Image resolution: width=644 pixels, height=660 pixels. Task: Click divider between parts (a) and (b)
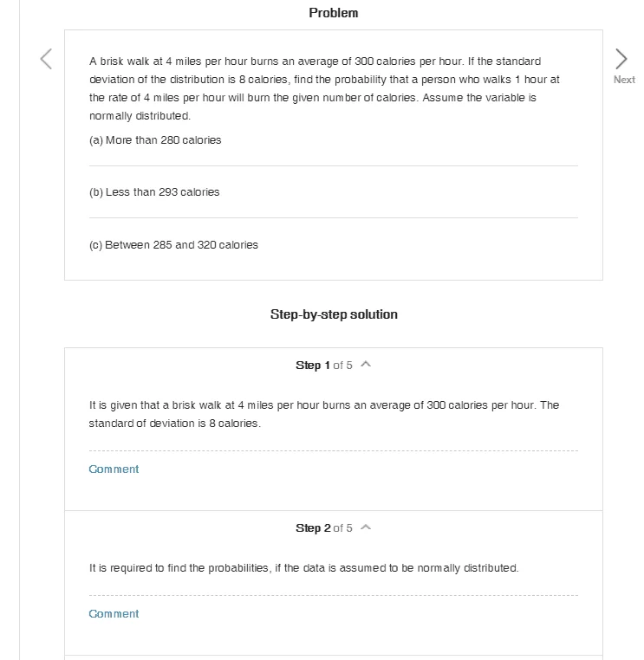pos(334,165)
